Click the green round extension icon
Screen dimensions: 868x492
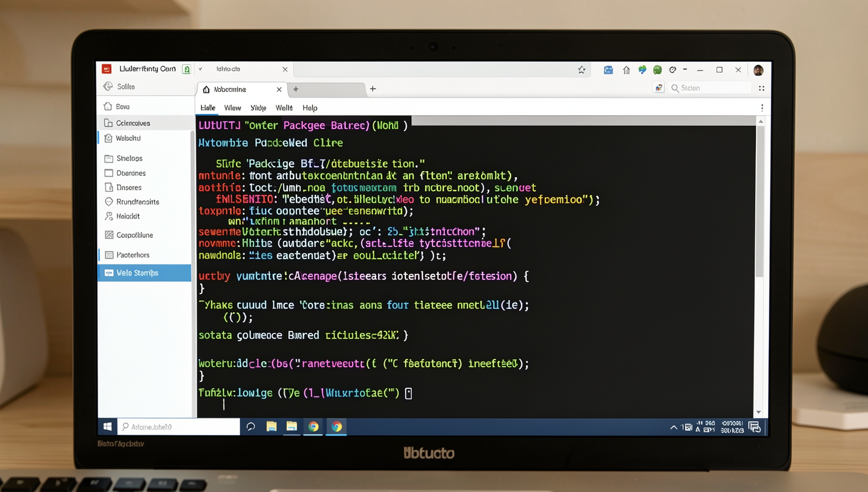[x=658, y=70]
